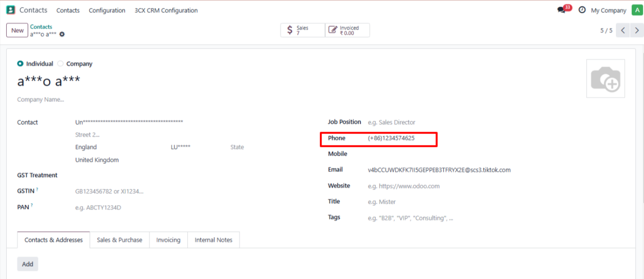Open the activities clock icon
644x279 pixels.
click(582, 10)
